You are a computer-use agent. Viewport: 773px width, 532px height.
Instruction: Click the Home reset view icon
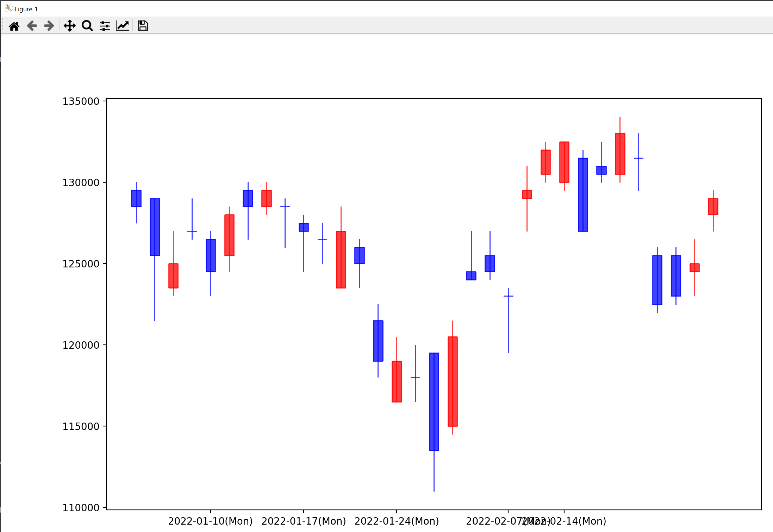(x=14, y=26)
